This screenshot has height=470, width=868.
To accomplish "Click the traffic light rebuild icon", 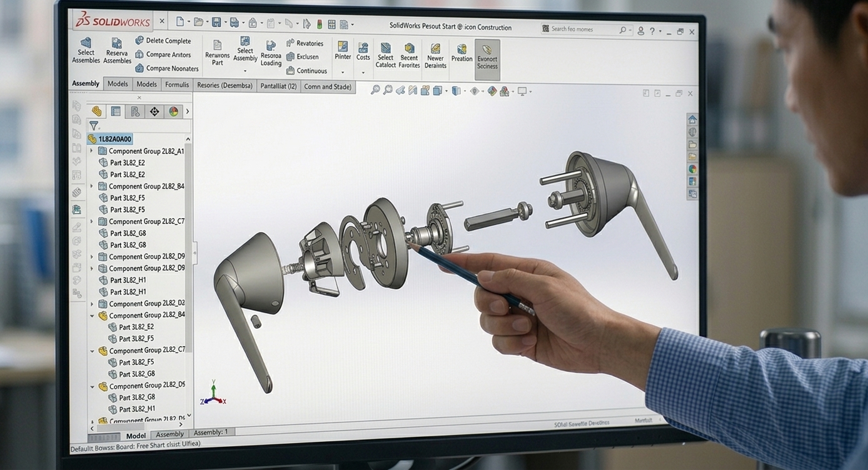I will click(320, 24).
